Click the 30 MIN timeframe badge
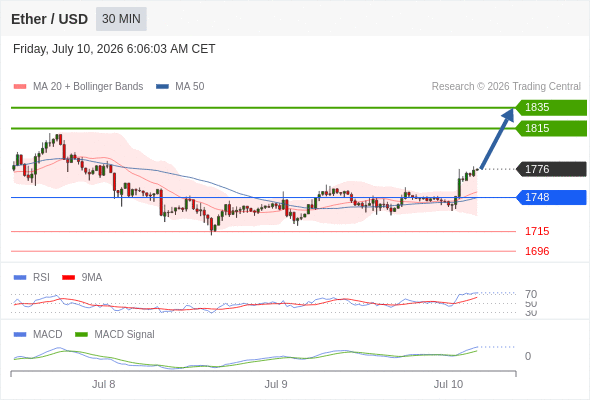The width and height of the screenshot is (590, 400). 121,19
